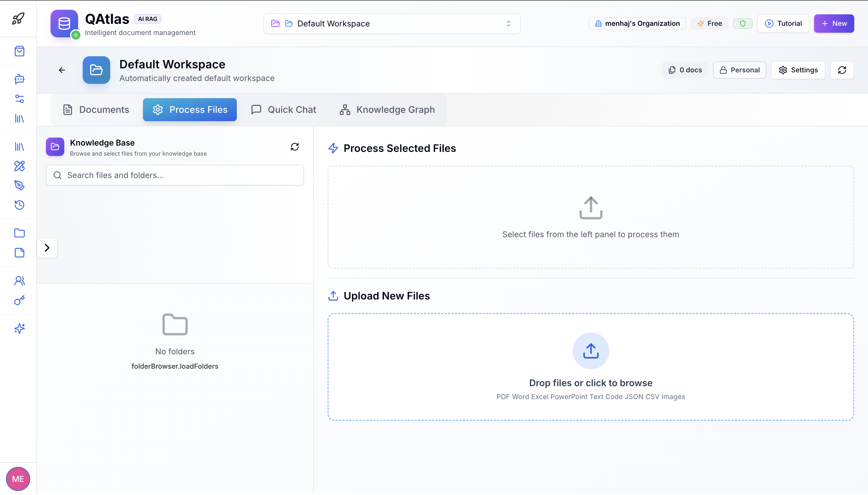Refresh the Knowledge Base panel
Screen dimensions: 868x495
295,146
